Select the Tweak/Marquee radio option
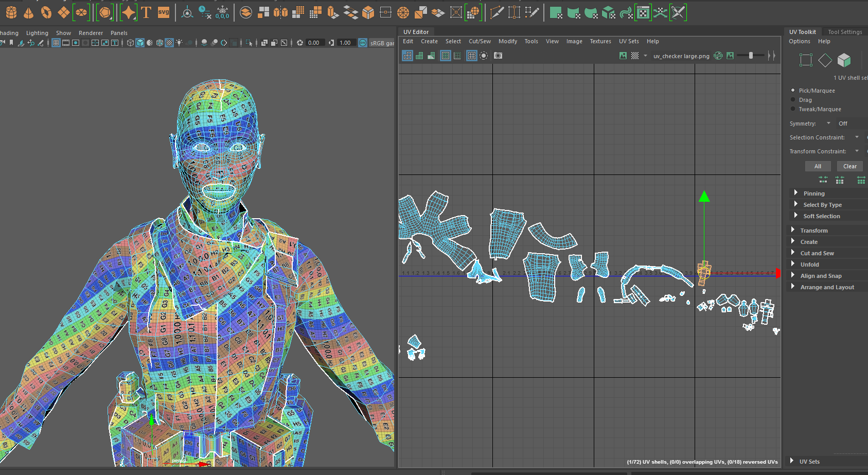Screen dimensions: 868x475 tap(792, 109)
